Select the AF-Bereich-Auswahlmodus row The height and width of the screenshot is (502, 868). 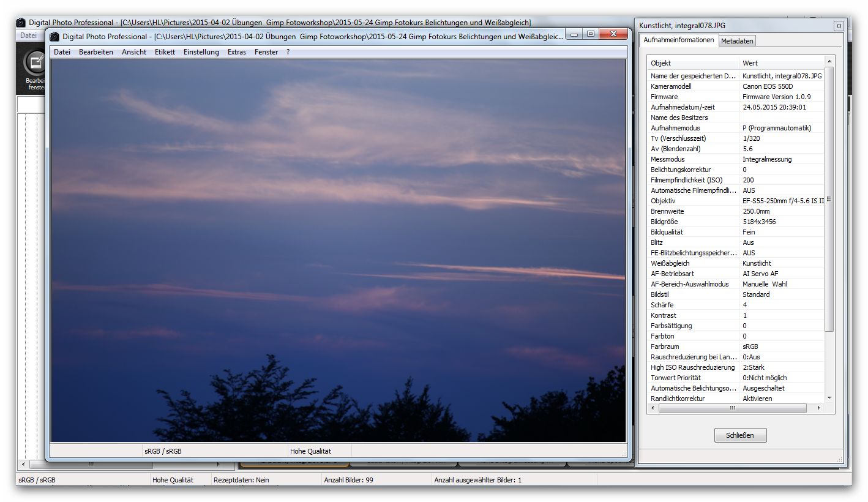(736, 284)
